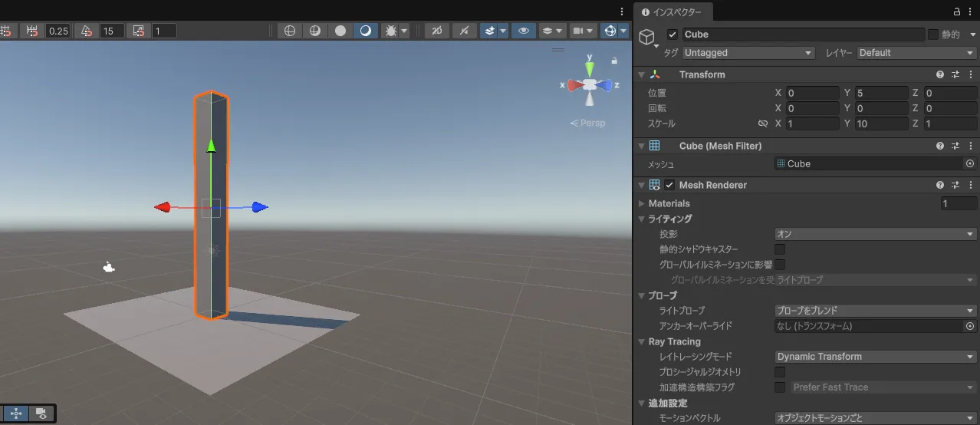Open Mesh Renderer help icon
The width and height of the screenshot is (980, 425).
(940, 185)
